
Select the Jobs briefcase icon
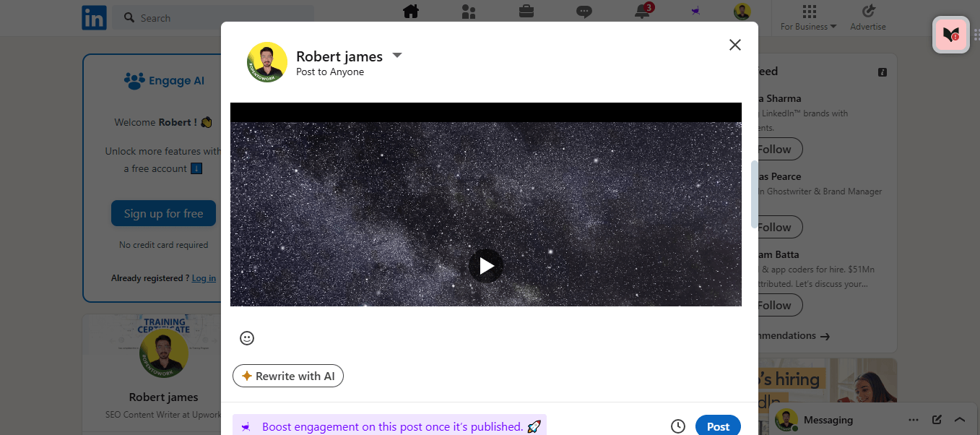(x=526, y=12)
